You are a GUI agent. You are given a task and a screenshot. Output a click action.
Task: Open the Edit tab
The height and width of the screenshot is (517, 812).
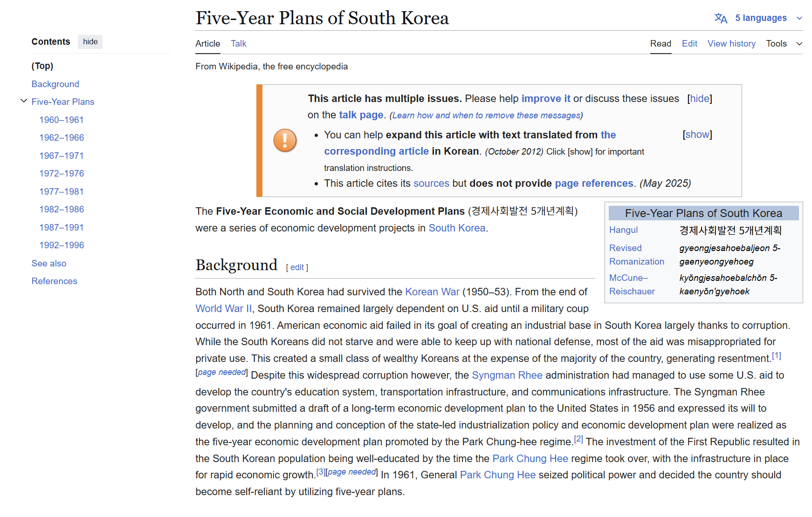pos(689,43)
